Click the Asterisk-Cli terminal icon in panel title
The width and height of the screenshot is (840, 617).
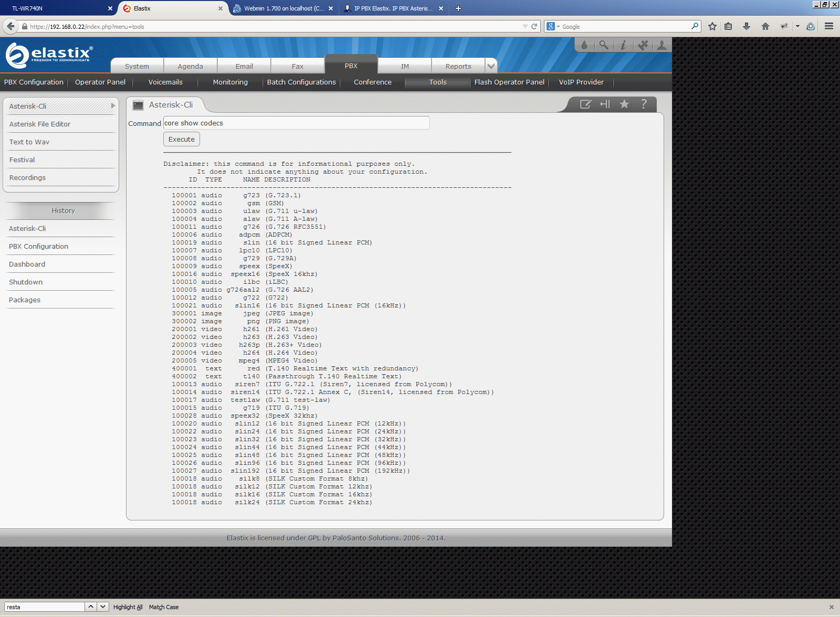click(138, 105)
